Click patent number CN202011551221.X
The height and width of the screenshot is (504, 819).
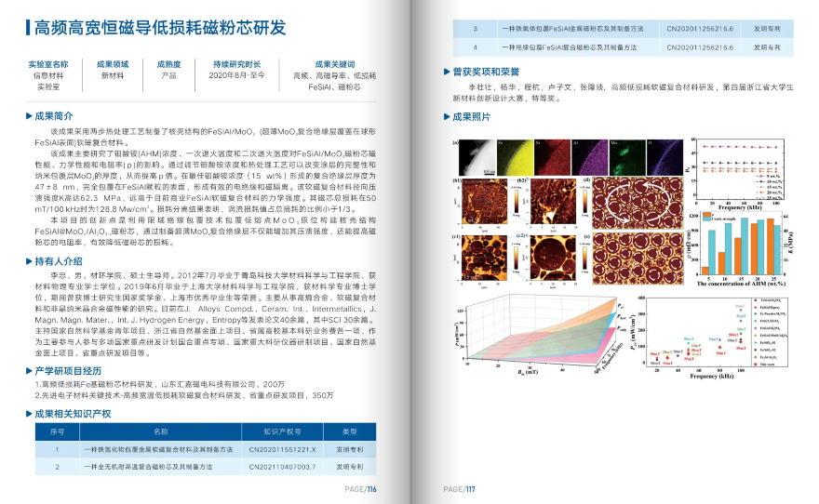(x=283, y=449)
